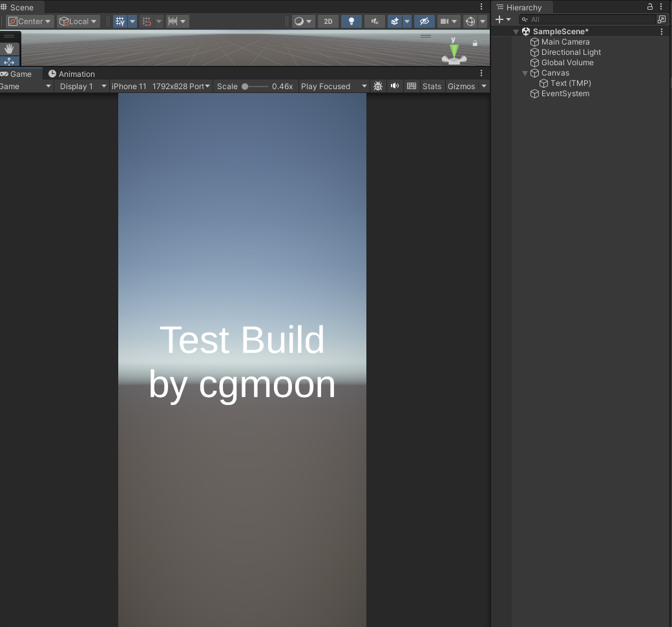Select Global Volume in Hierarchy

(567, 63)
